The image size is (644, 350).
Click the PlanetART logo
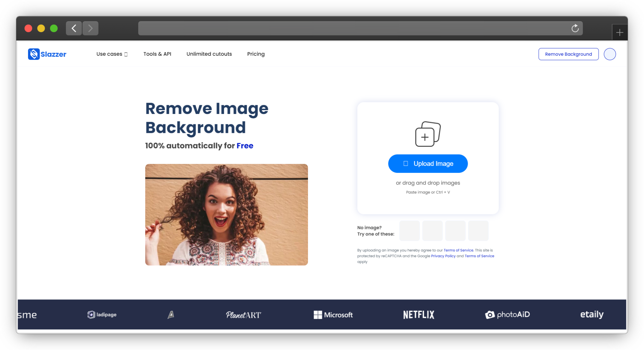coord(244,315)
